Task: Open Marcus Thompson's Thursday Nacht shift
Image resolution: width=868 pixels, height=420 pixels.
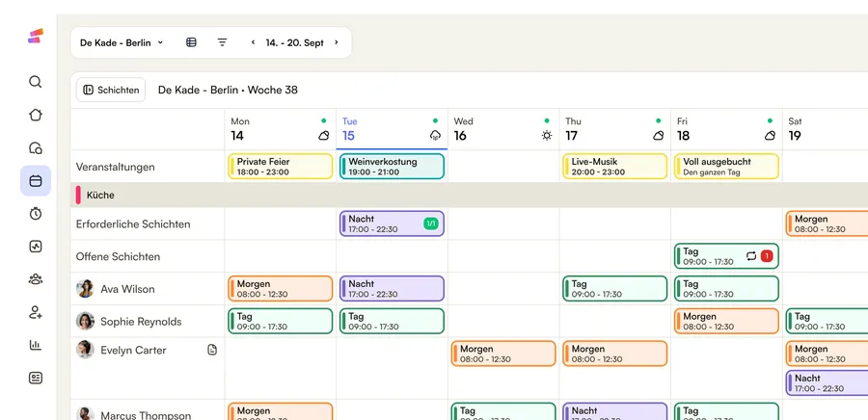Action: click(615, 411)
